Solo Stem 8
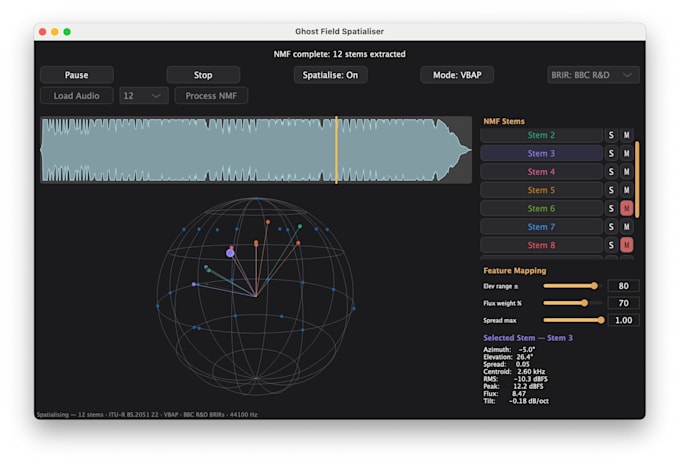The height and width of the screenshot is (465, 680). coord(611,245)
